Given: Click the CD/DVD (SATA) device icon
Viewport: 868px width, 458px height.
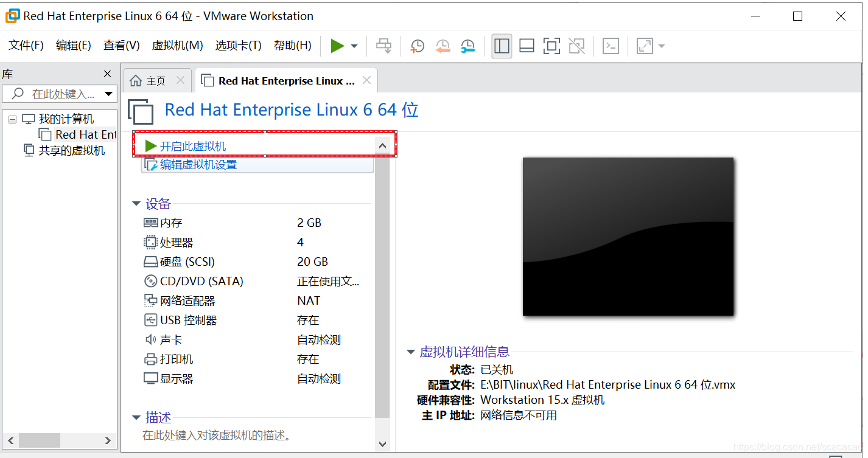Looking at the screenshot, I should click(150, 281).
